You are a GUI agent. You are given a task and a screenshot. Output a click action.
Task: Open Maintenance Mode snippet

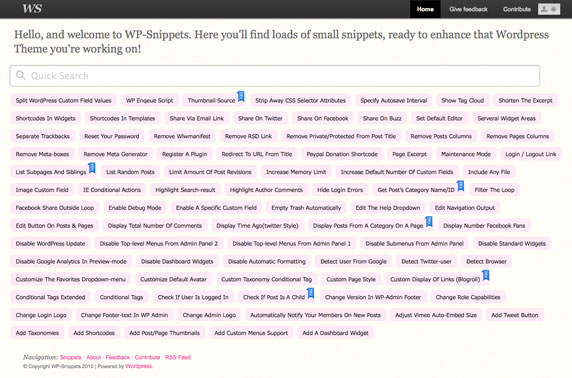(466, 154)
